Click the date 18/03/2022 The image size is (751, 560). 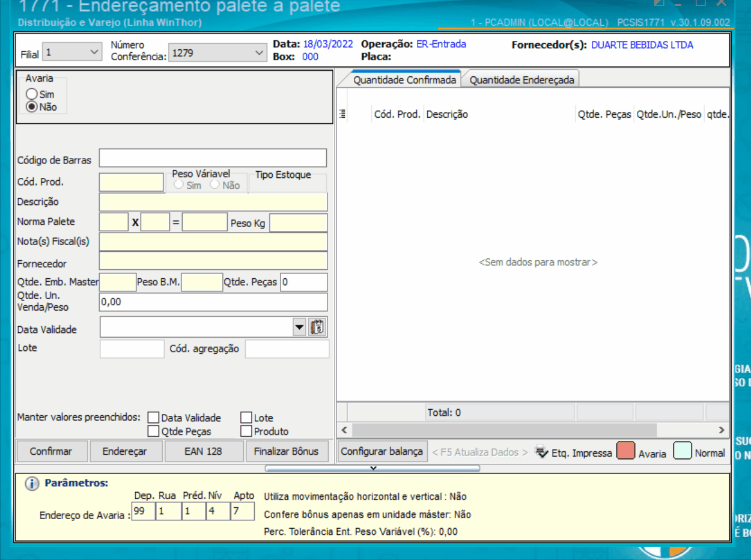tap(328, 44)
